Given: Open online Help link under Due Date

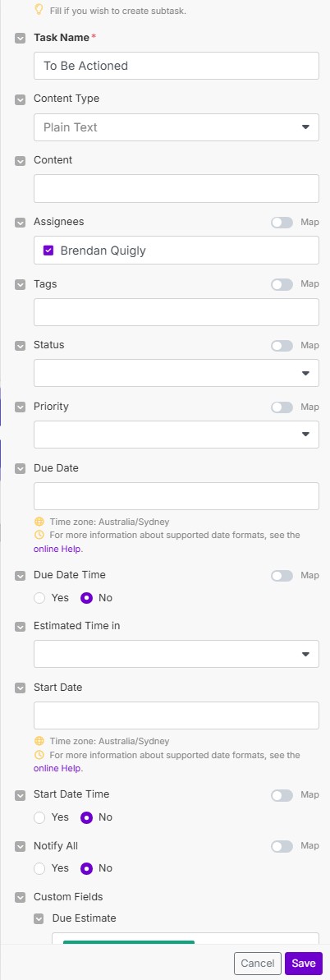Looking at the screenshot, I should [57, 550].
